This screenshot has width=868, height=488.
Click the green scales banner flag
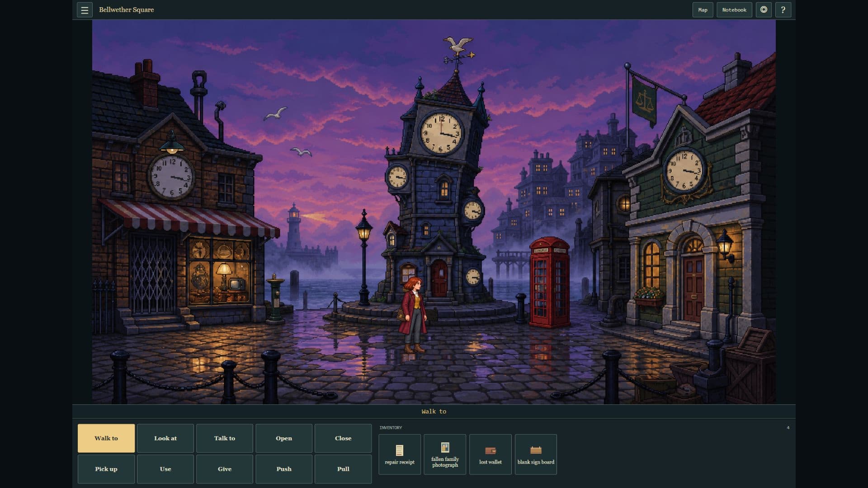[x=644, y=101]
